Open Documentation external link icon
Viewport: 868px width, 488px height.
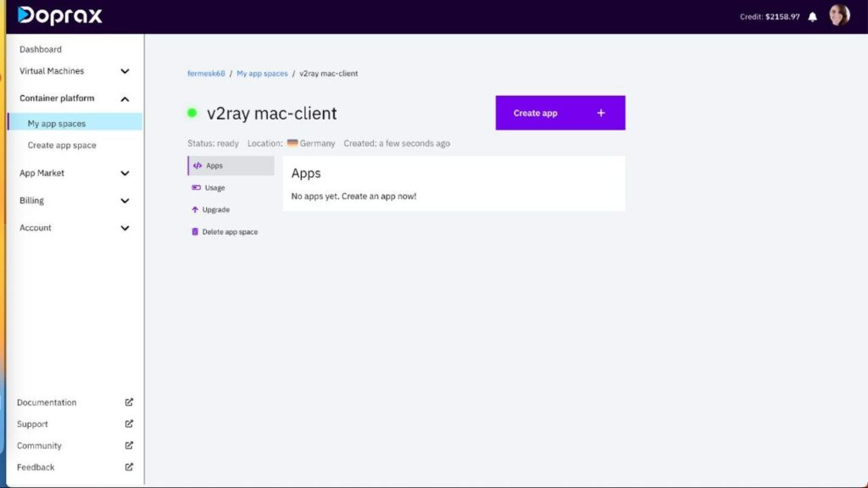tap(129, 402)
